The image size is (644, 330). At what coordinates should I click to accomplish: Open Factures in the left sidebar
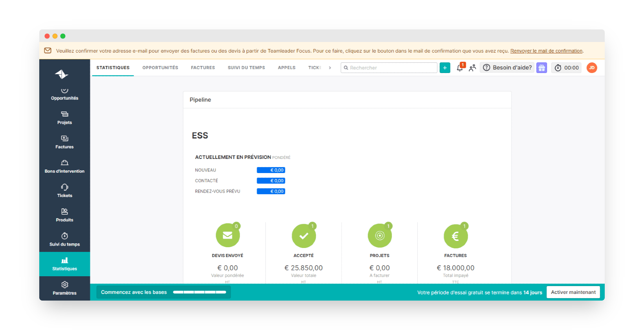pyautogui.click(x=64, y=142)
